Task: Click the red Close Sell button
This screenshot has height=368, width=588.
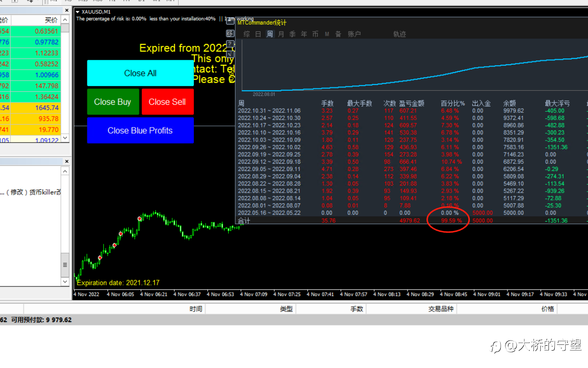Action: tap(167, 102)
